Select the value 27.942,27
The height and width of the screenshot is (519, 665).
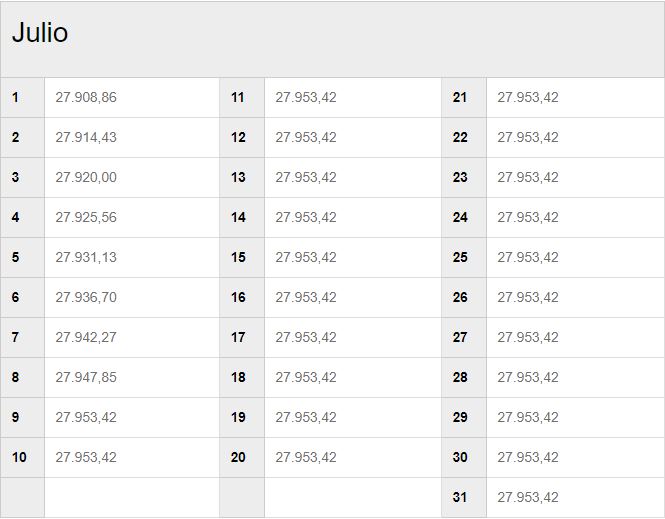(86, 338)
